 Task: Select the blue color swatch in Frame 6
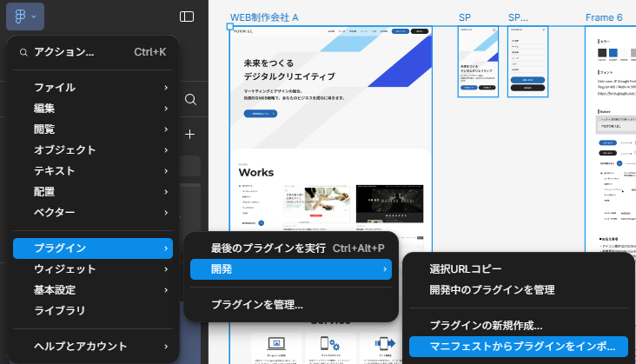tap(613, 54)
